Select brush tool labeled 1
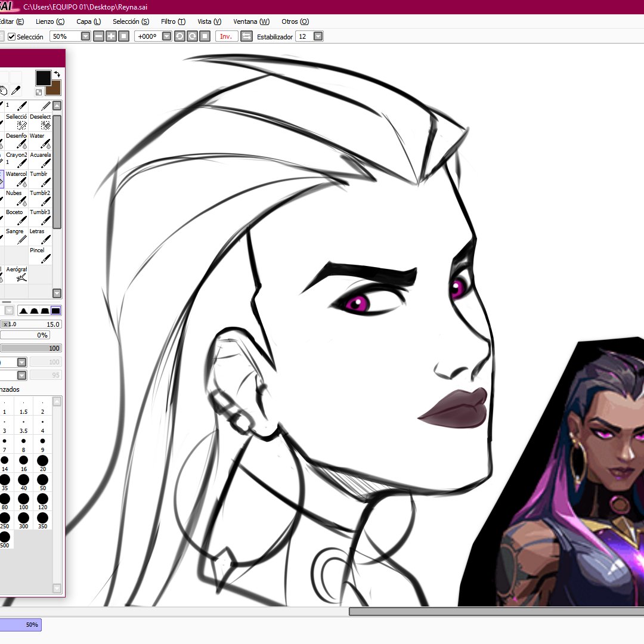This screenshot has height=644, width=644. (x=17, y=106)
